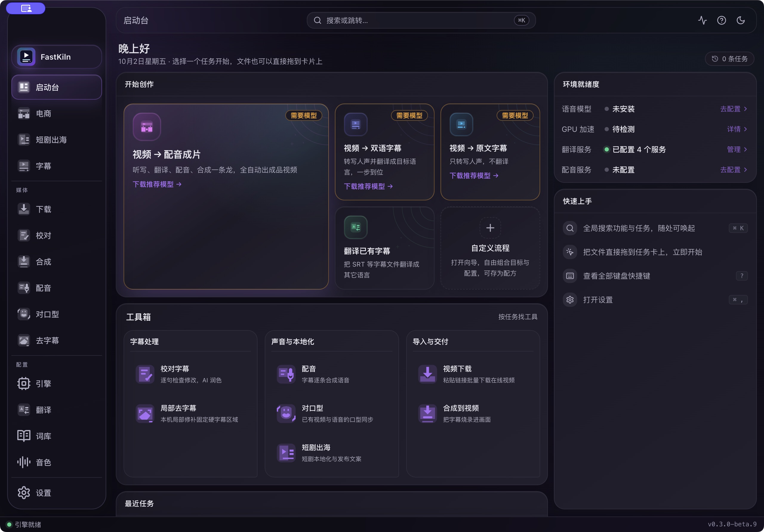Viewport: 764px width, 532px height.
Task: Select 电商 in the sidebar
Action: pyautogui.click(x=57, y=113)
